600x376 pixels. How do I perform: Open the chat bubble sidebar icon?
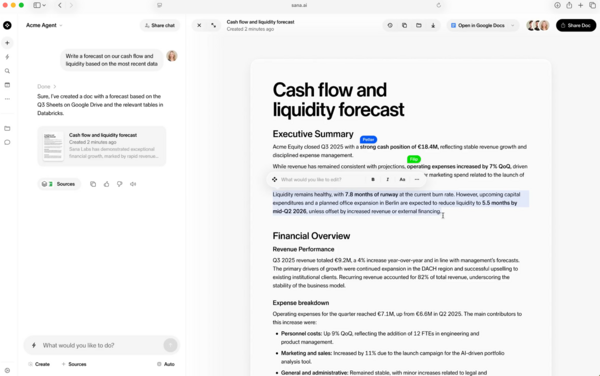[7, 142]
